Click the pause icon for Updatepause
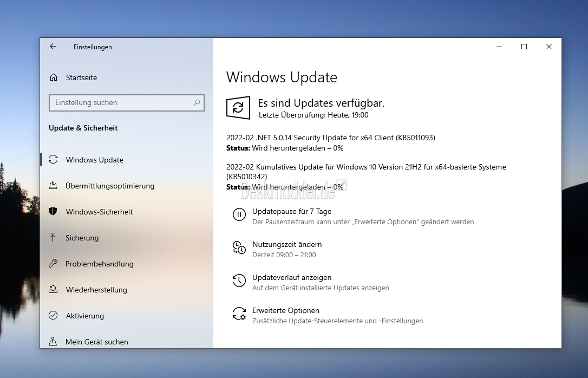The width and height of the screenshot is (588, 378). (x=239, y=214)
